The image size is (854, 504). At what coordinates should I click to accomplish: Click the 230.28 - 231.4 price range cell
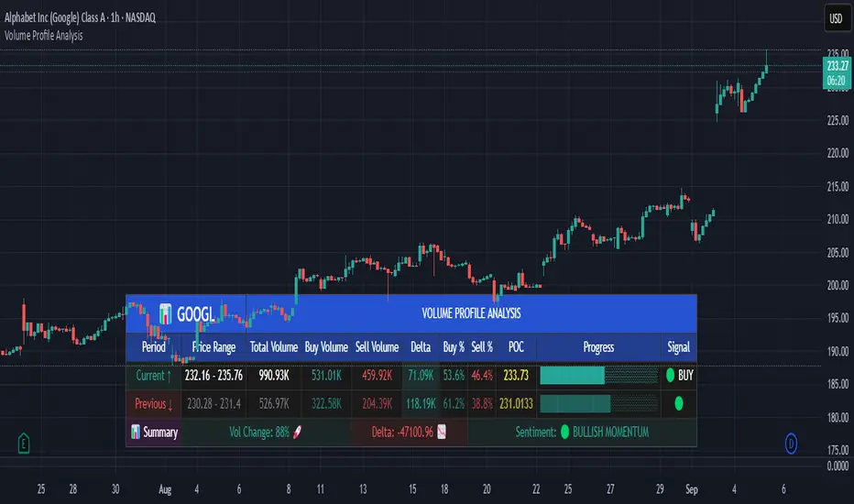coord(213,404)
